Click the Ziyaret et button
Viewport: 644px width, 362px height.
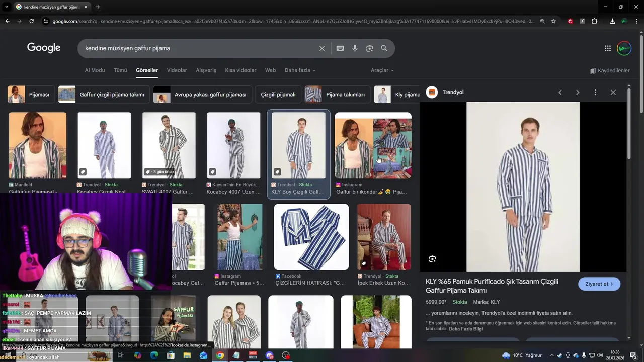coord(599,284)
